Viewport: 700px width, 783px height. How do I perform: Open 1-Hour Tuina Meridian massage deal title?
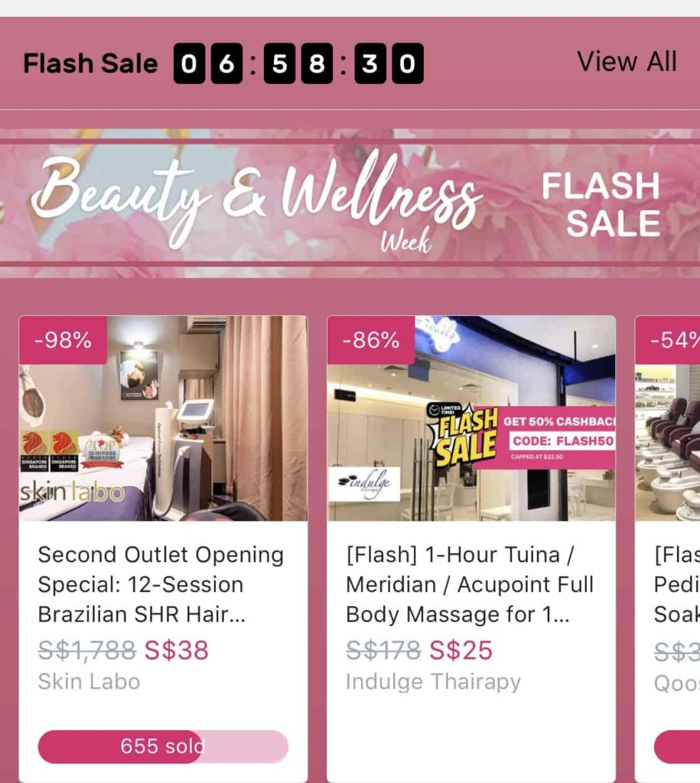(x=470, y=584)
